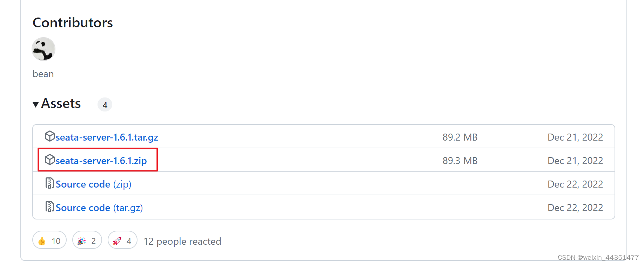The width and height of the screenshot is (644, 264).
Task: Download seata-server-1.6.1.tar.gz
Action: [107, 137]
